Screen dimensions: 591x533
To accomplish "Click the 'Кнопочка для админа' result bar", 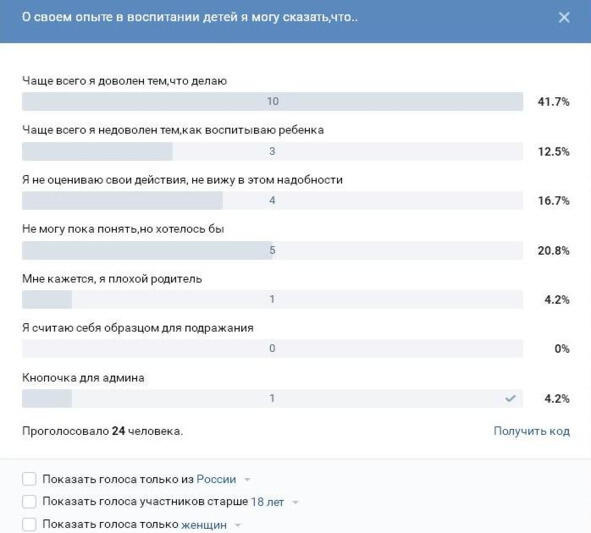I will click(273, 398).
